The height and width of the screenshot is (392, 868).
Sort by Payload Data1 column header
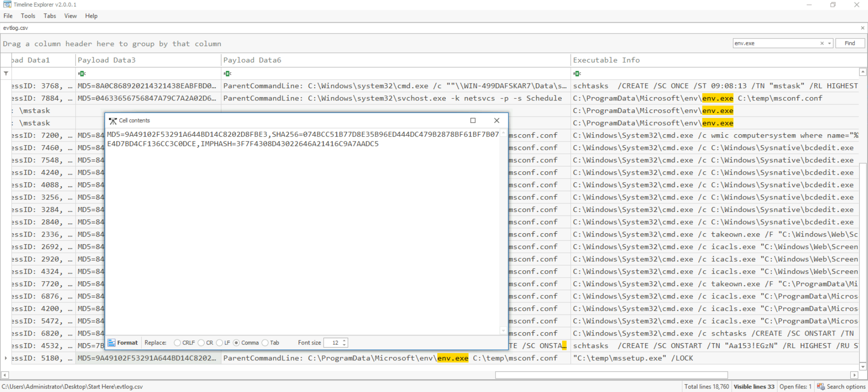coord(43,60)
